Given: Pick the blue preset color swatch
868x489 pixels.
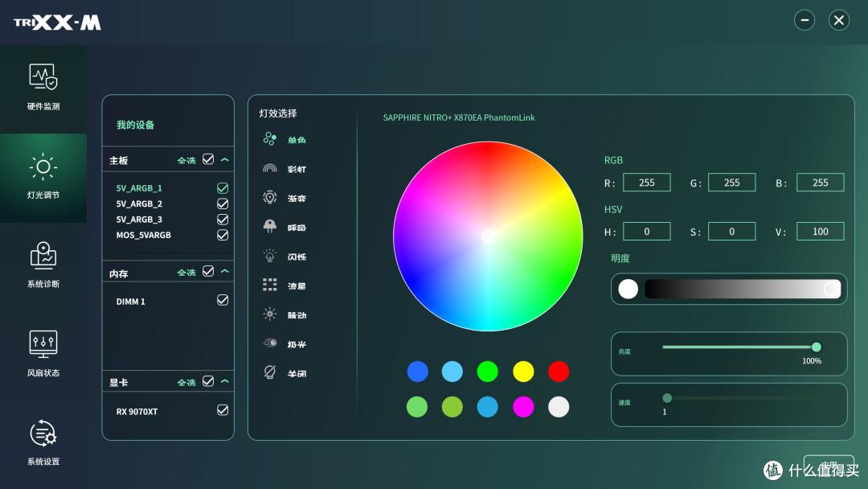Looking at the screenshot, I should click(x=417, y=371).
